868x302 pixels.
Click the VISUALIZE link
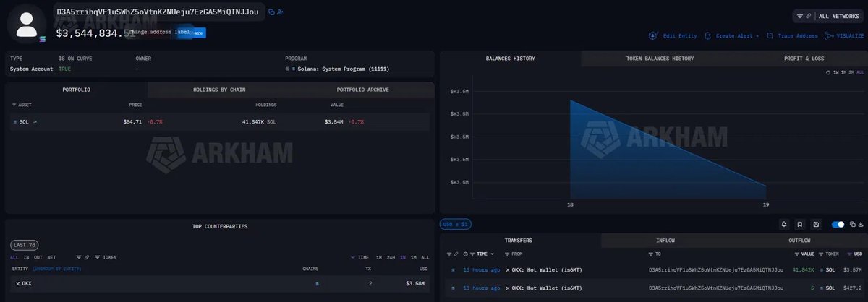click(850, 35)
